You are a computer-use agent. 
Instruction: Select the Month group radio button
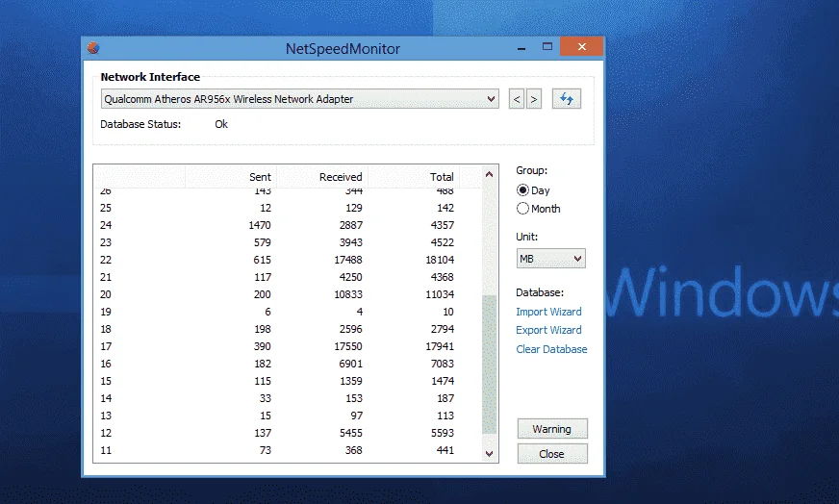click(x=522, y=209)
